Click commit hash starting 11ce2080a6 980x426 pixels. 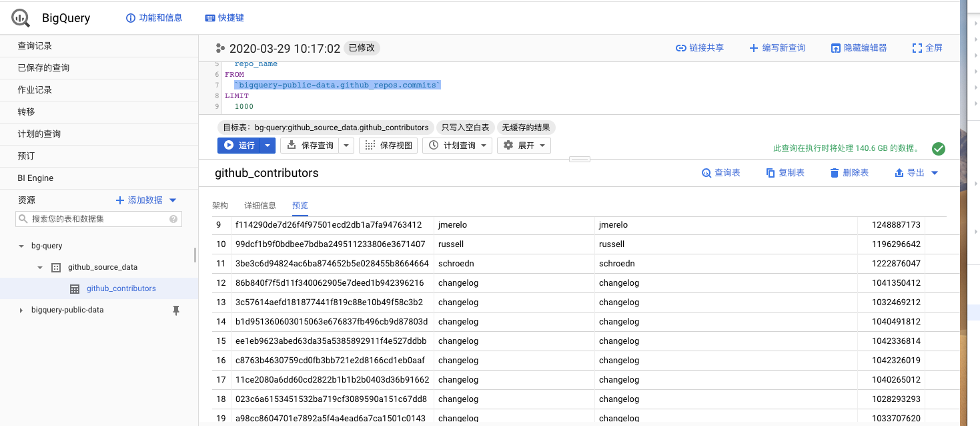(332, 380)
